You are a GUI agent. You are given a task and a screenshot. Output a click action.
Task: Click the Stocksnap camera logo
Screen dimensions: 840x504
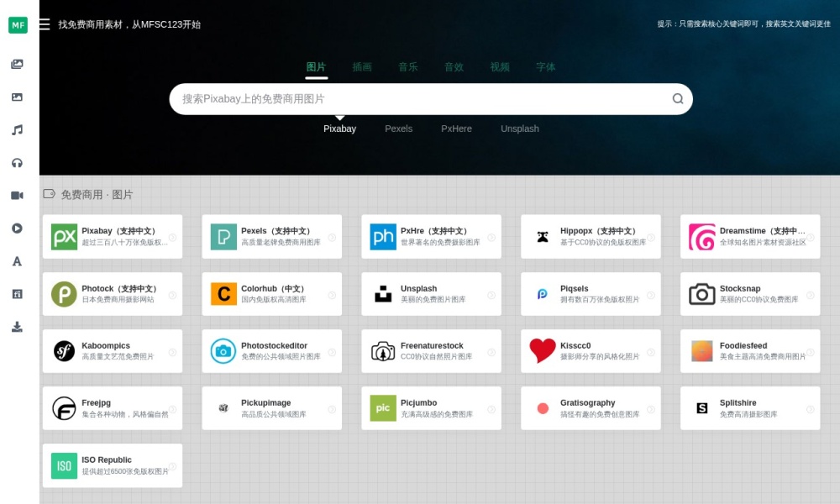pyautogui.click(x=701, y=294)
